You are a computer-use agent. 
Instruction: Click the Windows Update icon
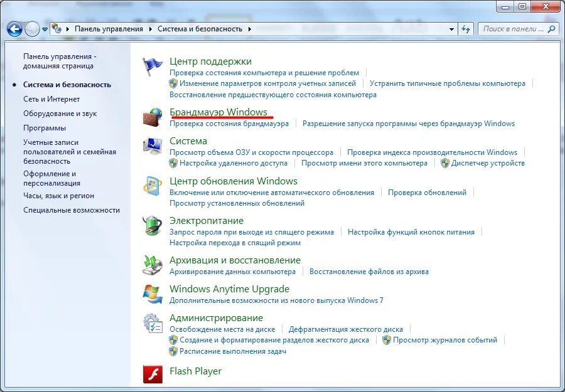coord(153,186)
